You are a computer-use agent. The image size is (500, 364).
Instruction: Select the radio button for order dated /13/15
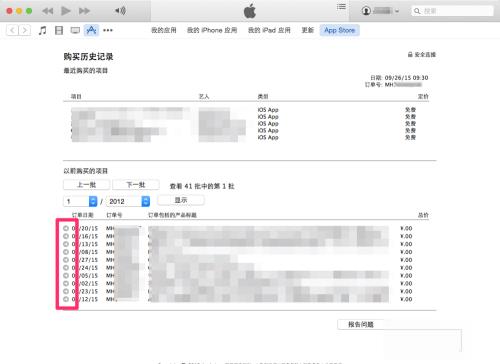(66, 244)
